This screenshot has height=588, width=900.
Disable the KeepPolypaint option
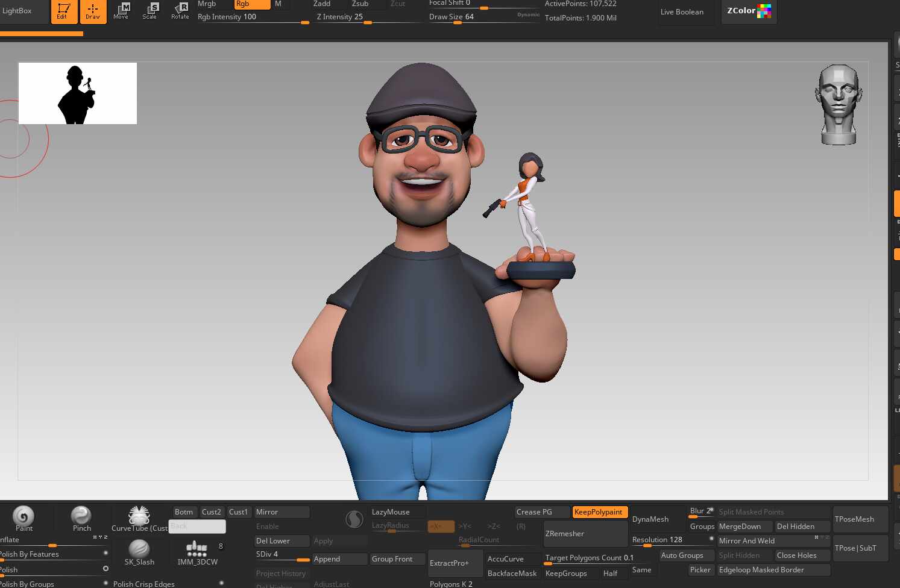(599, 512)
